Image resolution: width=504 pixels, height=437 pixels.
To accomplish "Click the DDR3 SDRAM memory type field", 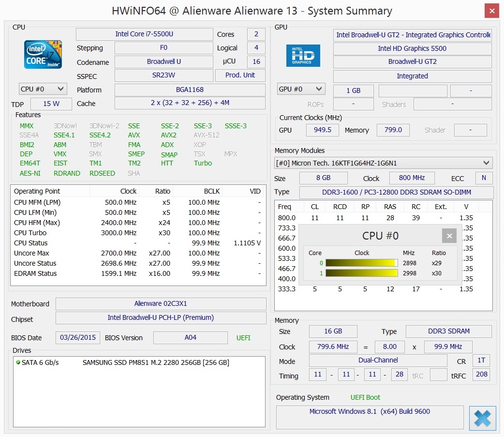I will [x=449, y=331].
